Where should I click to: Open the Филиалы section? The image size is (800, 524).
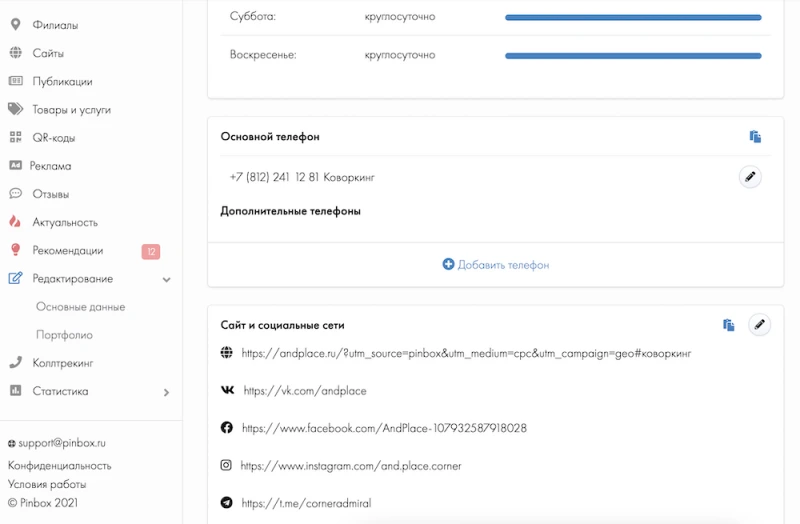point(54,25)
